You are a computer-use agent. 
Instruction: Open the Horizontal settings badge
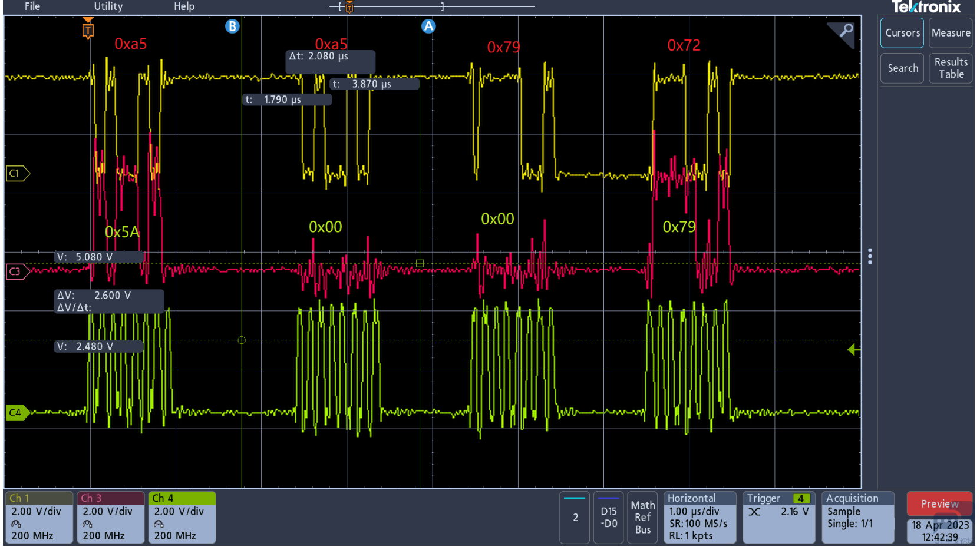(x=699, y=517)
